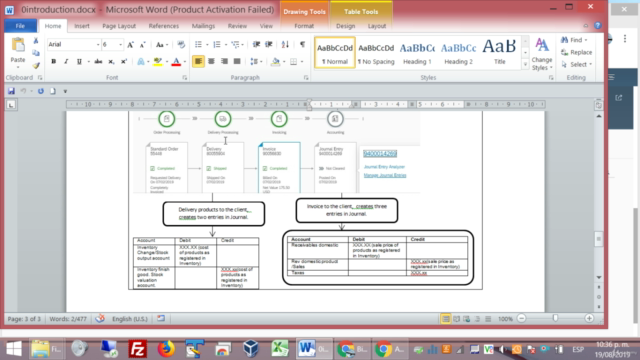This screenshot has height=360, width=640.
Task: Open Firefox from the taskbar
Action: point(166,349)
